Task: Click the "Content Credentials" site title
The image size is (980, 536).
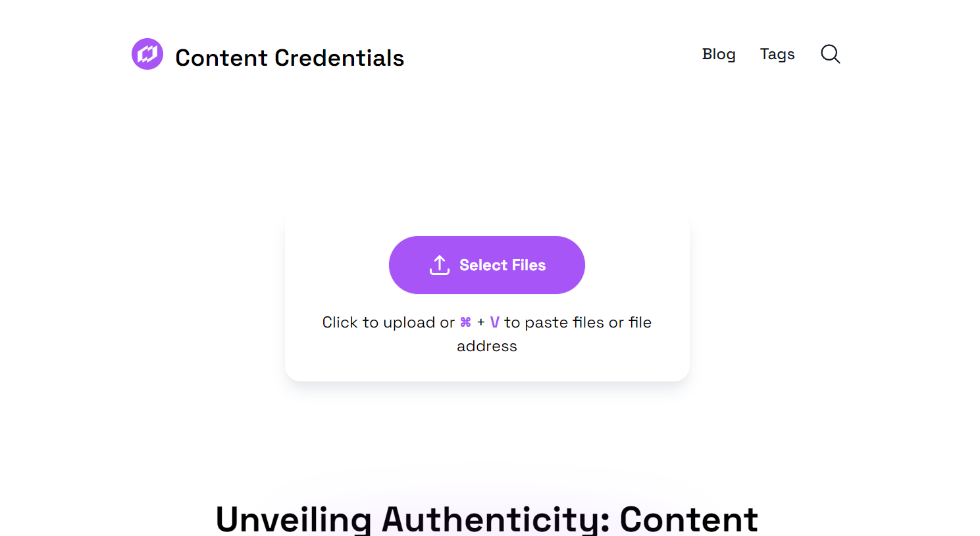Action: (290, 58)
